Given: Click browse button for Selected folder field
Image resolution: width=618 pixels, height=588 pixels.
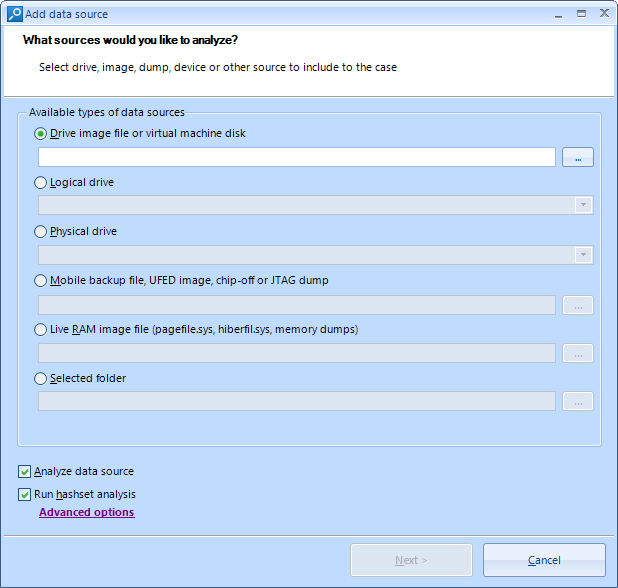Looking at the screenshot, I should 578,401.
